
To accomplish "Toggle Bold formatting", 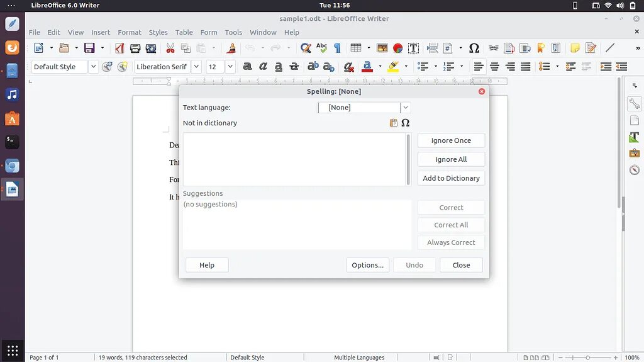I will click(247, 67).
